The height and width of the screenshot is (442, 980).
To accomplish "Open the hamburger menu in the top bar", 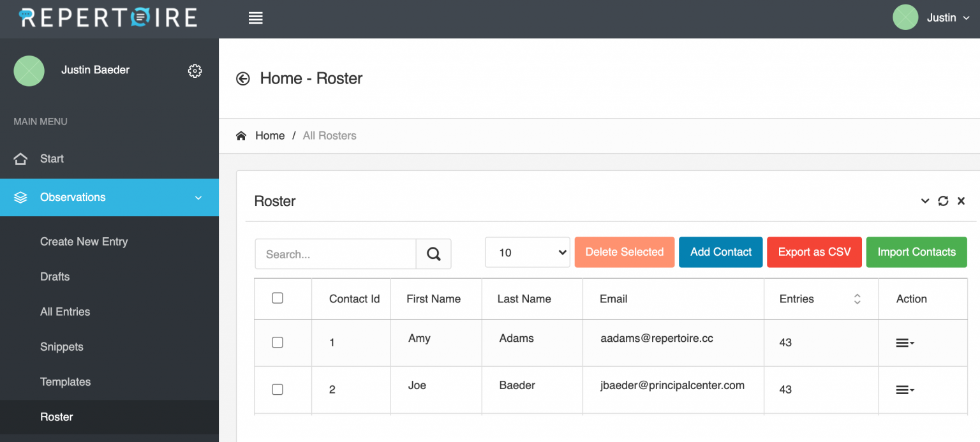I will (x=255, y=18).
